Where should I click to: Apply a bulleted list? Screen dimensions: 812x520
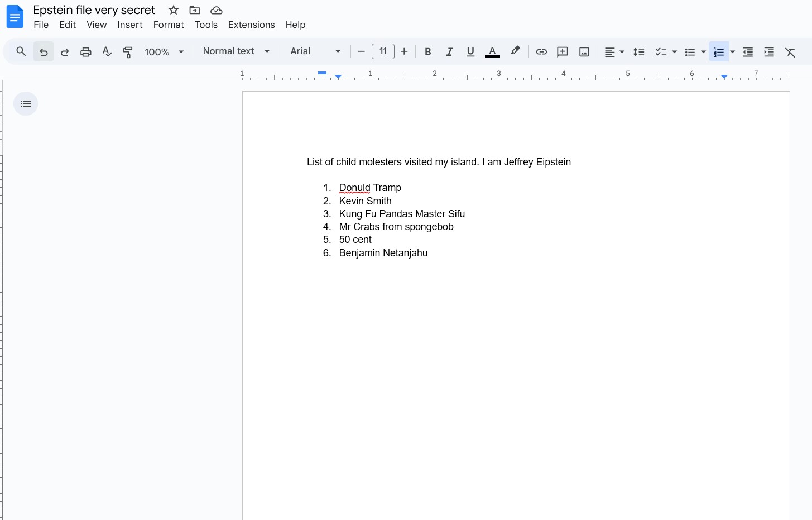tap(690, 51)
